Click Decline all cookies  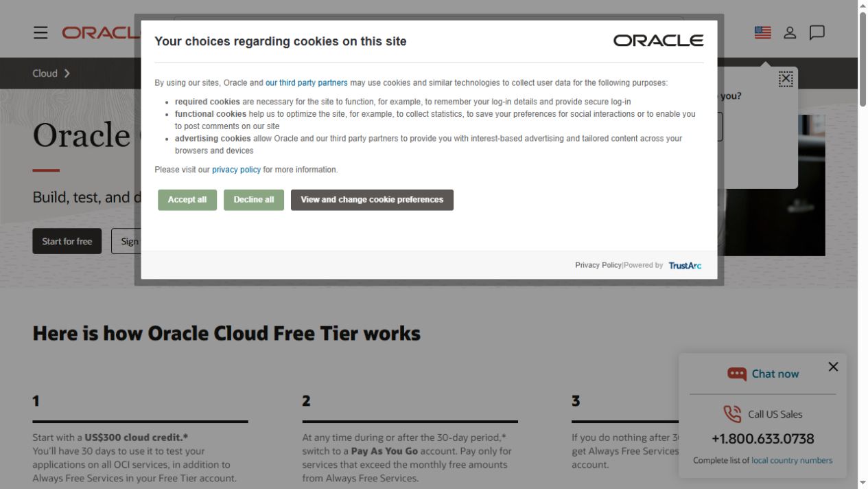[254, 200]
